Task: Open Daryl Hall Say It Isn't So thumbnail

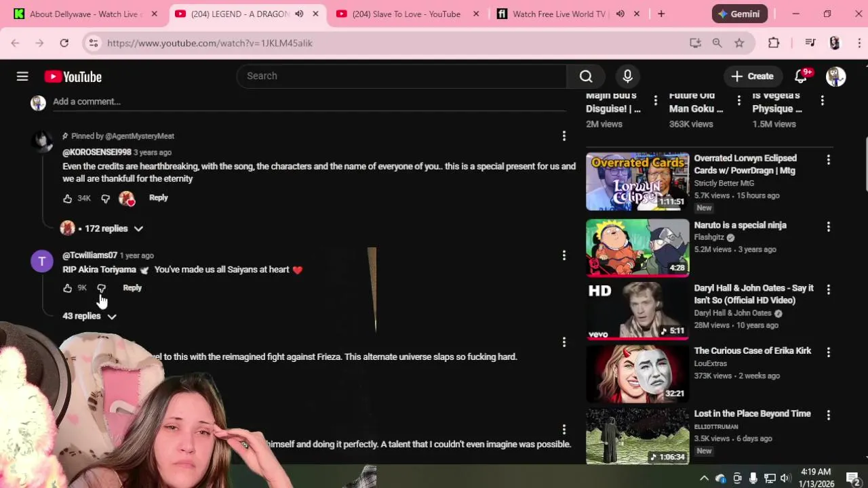Action: tap(637, 310)
